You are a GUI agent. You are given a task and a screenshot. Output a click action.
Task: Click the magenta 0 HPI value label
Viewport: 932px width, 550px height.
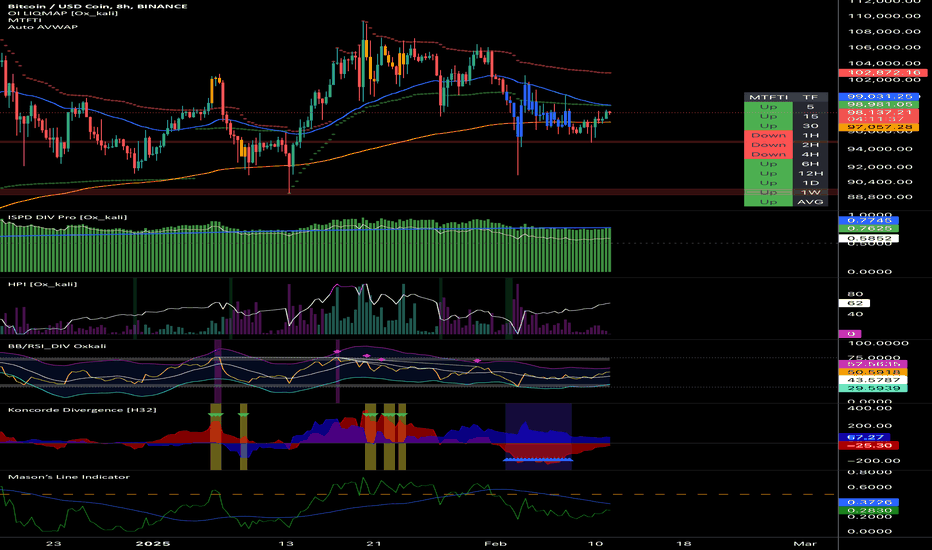point(850,334)
